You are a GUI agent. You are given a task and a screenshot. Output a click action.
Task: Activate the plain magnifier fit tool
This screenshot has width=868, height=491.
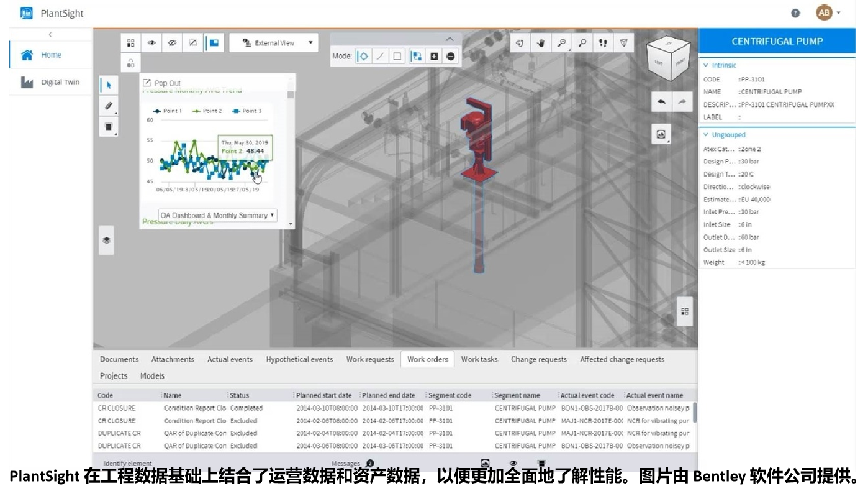click(582, 43)
